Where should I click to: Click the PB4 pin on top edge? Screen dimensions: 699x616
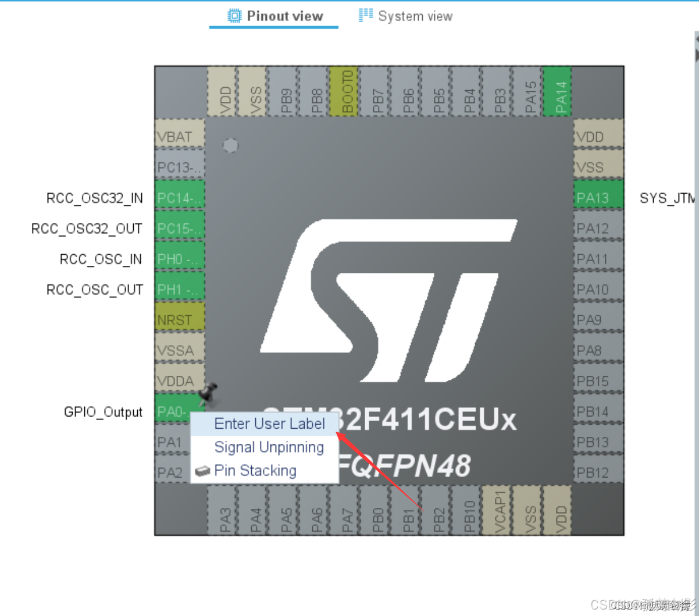point(466,91)
